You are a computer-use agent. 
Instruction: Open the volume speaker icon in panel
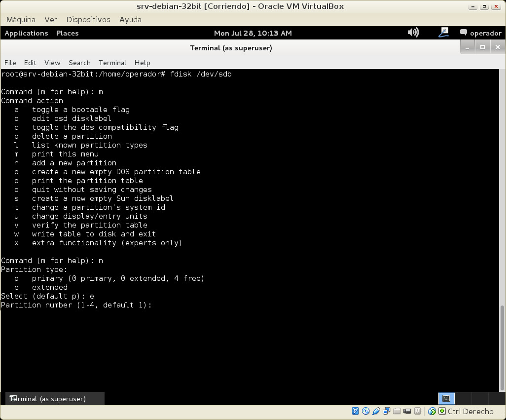413,33
